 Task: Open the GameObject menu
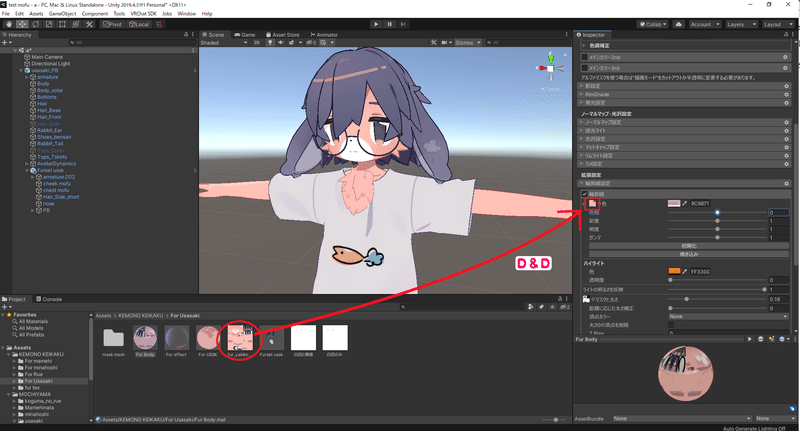click(62, 14)
